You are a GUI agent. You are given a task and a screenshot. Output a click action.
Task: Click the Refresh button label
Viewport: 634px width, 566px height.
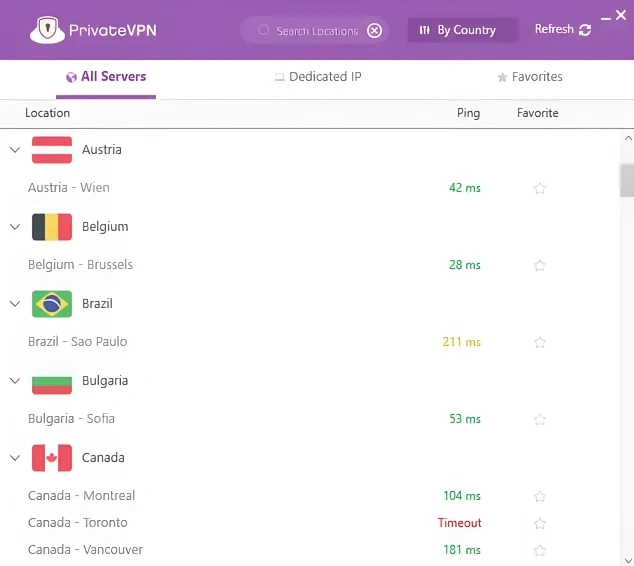(x=554, y=29)
